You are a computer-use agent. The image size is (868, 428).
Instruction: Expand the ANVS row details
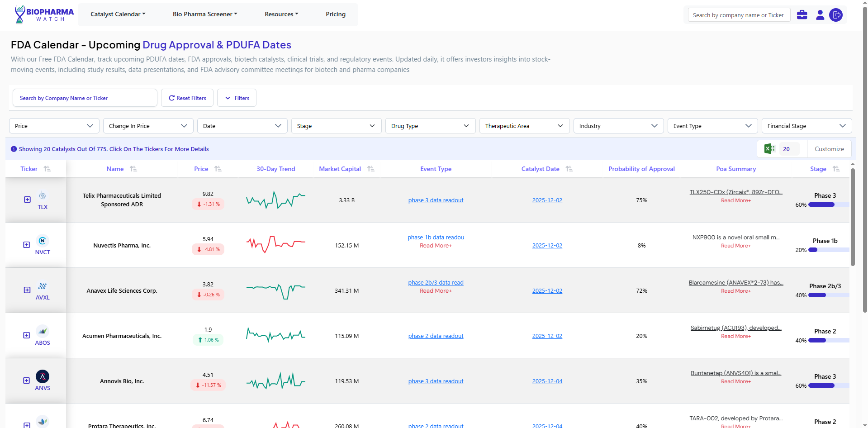(27, 380)
